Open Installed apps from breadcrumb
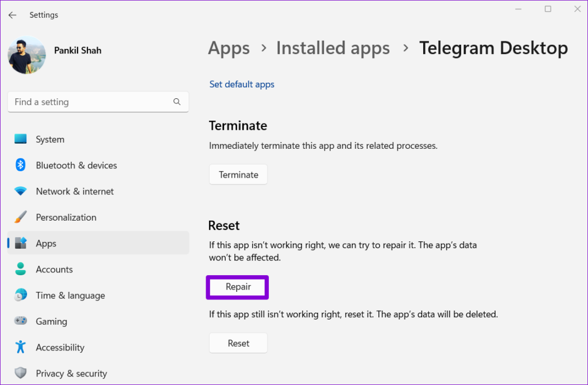This screenshot has width=588, height=385. (x=332, y=48)
